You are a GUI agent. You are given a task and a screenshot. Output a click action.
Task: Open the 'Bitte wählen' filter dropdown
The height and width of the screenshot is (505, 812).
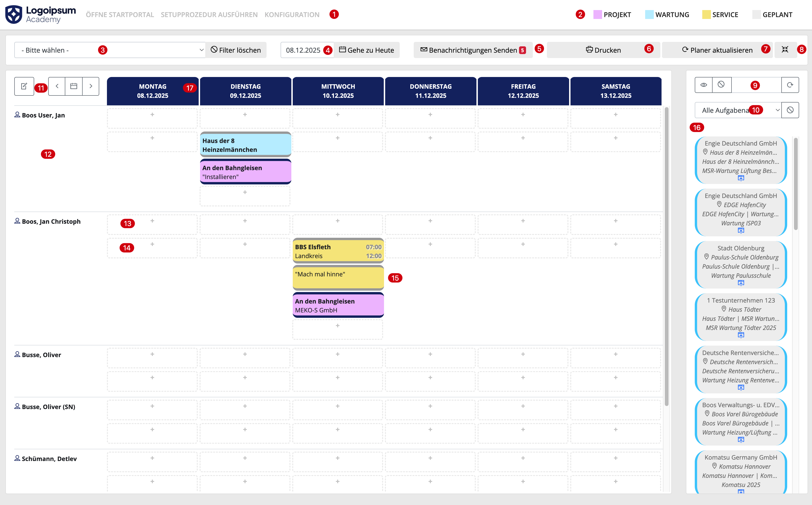(110, 50)
